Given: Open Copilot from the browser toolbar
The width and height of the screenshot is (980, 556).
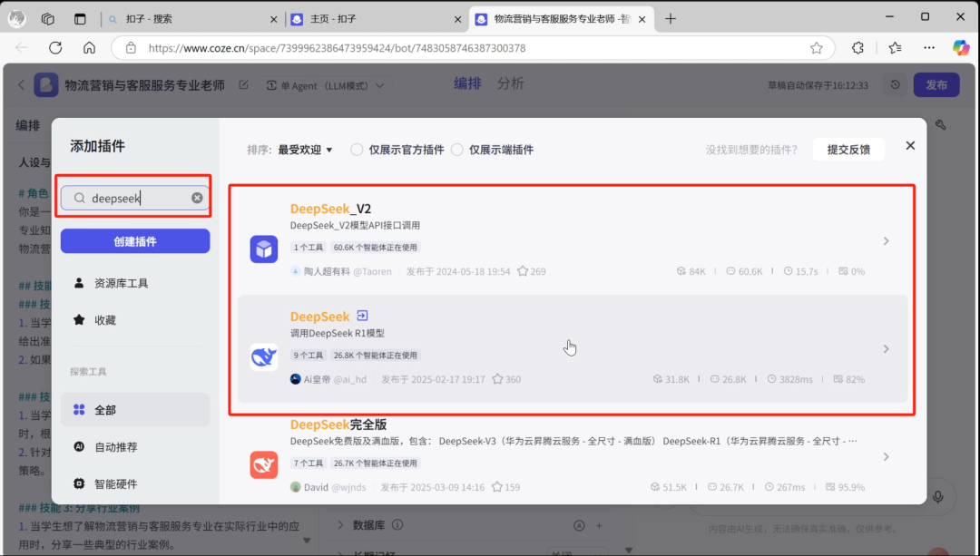Looking at the screenshot, I should (959, 48).
